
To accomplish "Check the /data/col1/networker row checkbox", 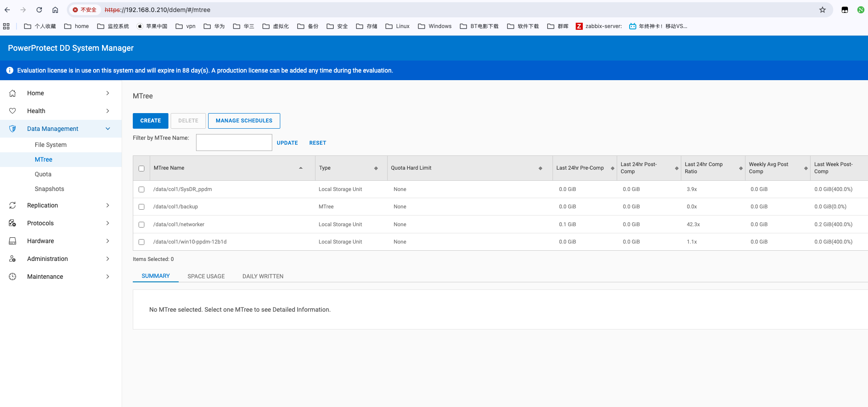I will point(142,224).
